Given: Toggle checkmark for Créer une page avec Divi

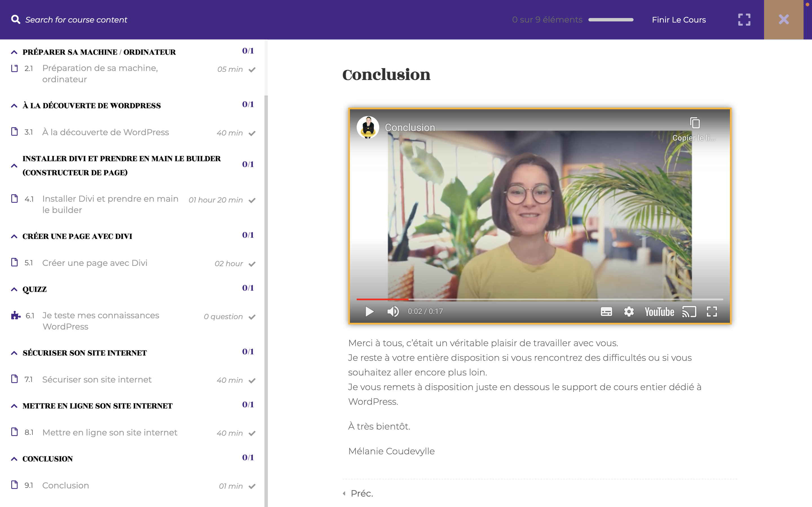Looking at the screenshot, I should point(252,264).
